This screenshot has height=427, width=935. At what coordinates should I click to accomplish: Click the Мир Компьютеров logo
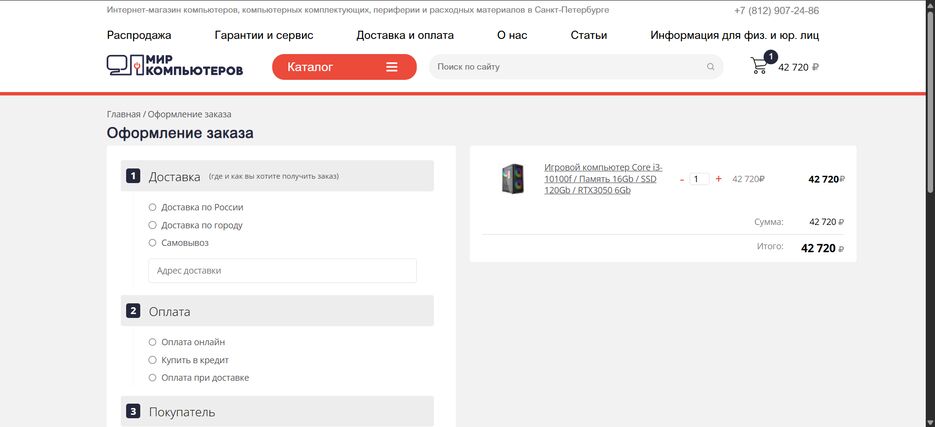tap(175, 66)
